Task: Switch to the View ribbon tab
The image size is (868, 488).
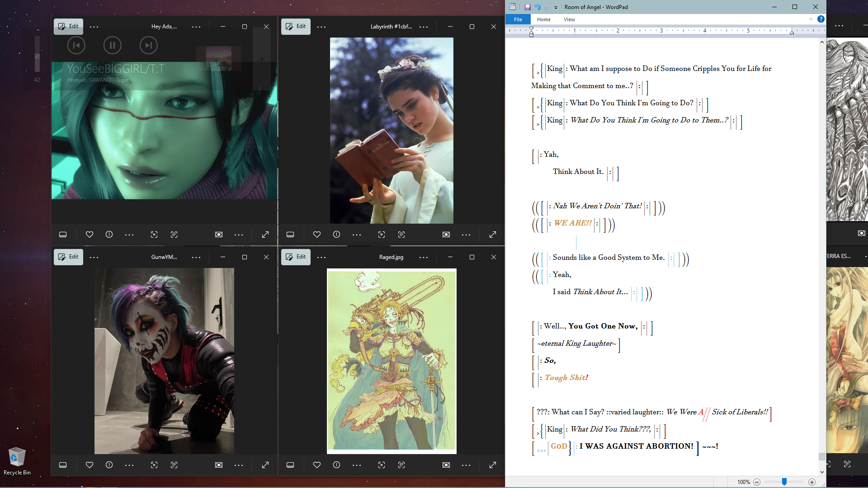Action: [569, 19]
